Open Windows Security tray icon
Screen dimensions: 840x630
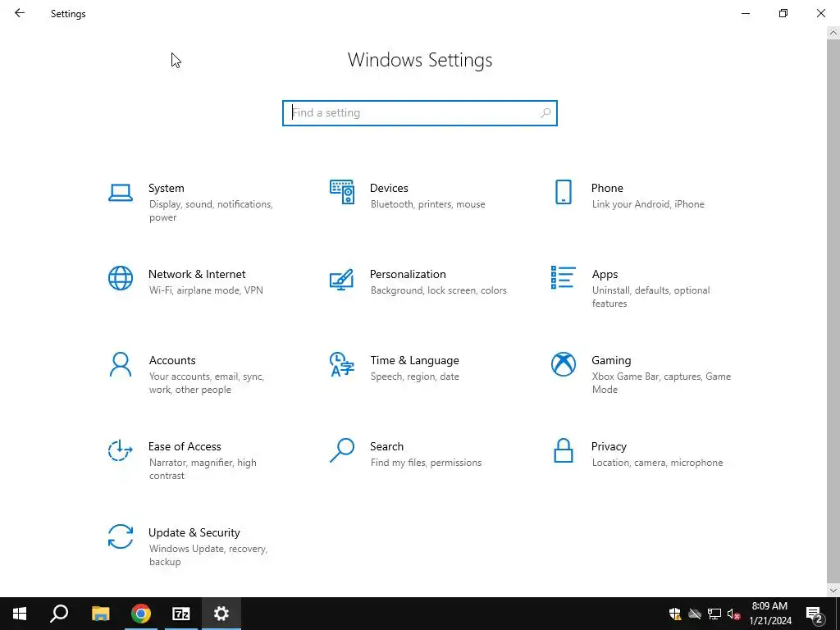[x=675, y=614]
